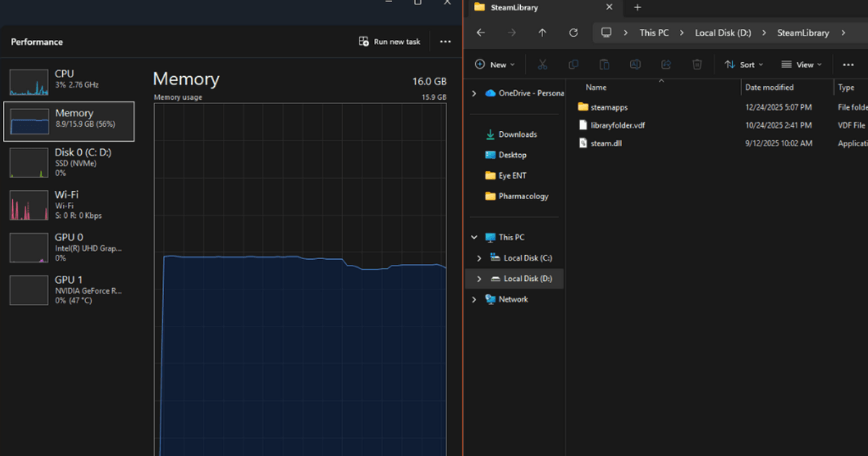Image resolution: width=868 pixels, height=456 pixels.
Task: Expand the Network tree node
Action: click(475, 299)
